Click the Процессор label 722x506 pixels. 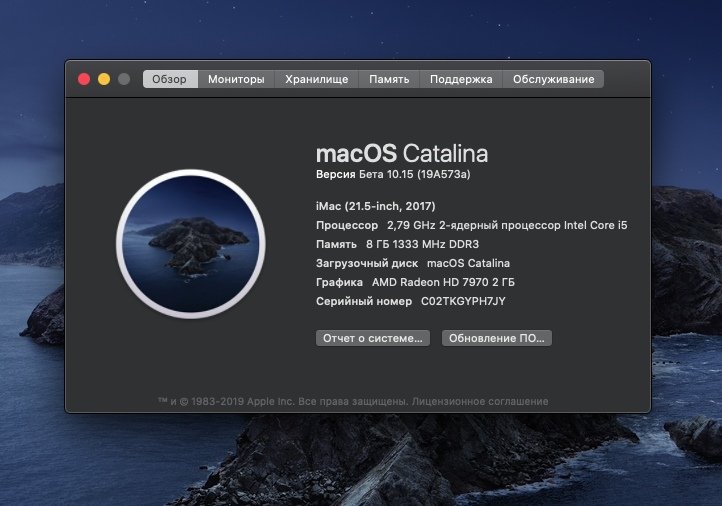[x=347, y=225]
